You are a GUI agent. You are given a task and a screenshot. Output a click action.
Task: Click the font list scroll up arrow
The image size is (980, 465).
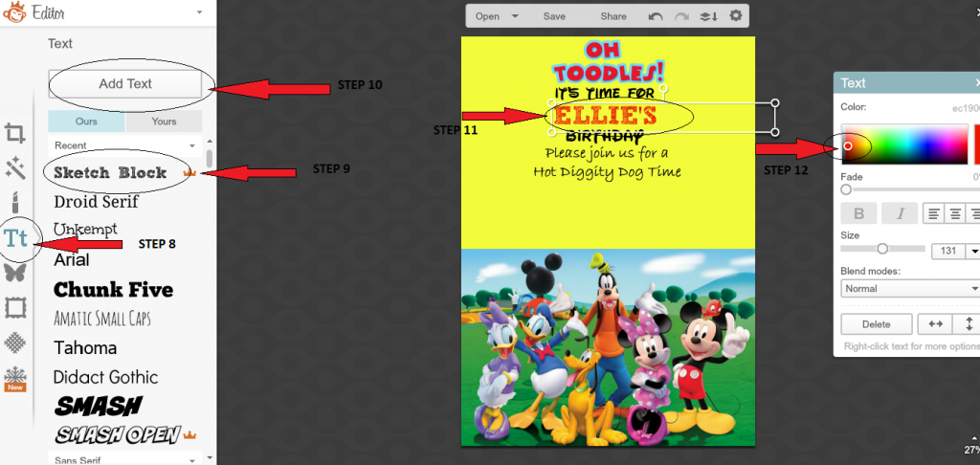pyautogui.click(x=210, y=142)
